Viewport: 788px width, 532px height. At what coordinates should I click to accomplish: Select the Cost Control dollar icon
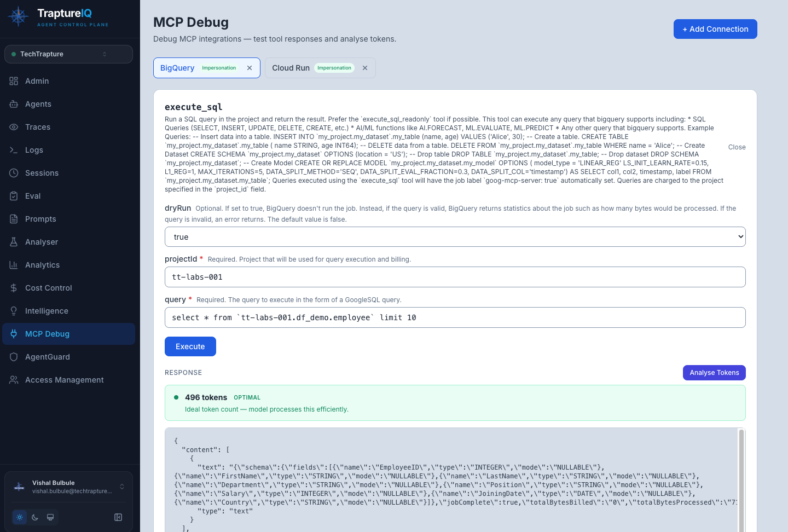(14, 288)
